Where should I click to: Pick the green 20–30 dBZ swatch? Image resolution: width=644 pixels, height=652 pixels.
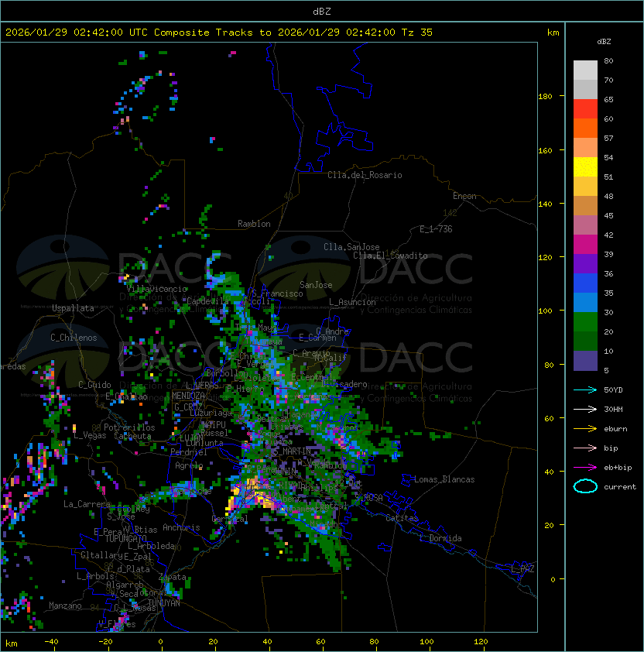click(585, 322)
